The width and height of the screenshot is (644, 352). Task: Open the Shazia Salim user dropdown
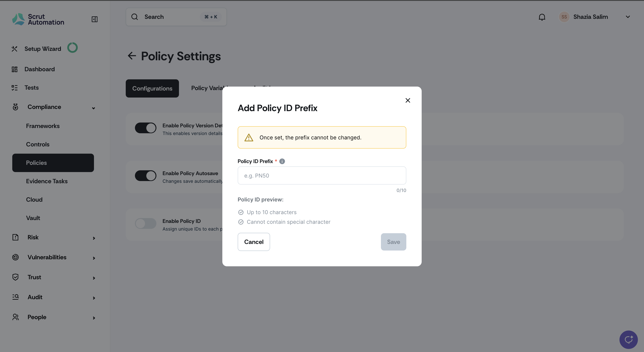point(628,17)
